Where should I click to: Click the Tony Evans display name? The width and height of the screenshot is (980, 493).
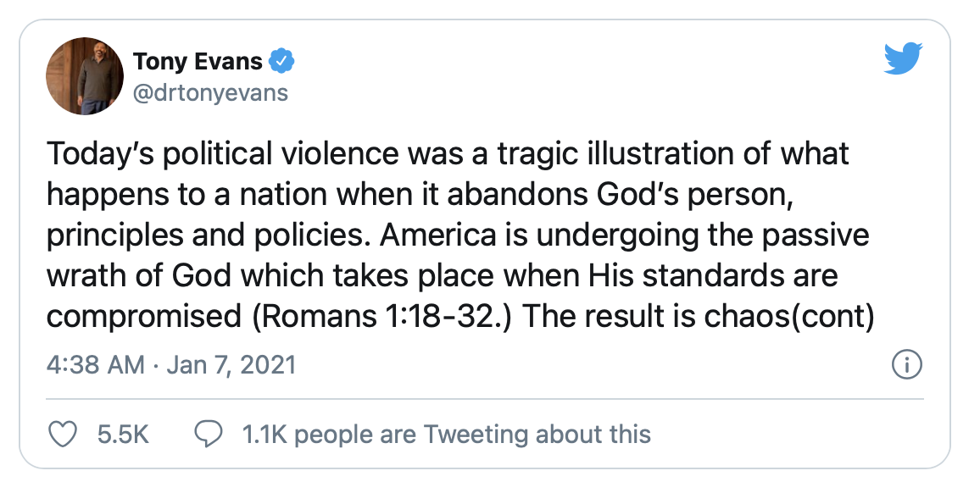(198, 61)
